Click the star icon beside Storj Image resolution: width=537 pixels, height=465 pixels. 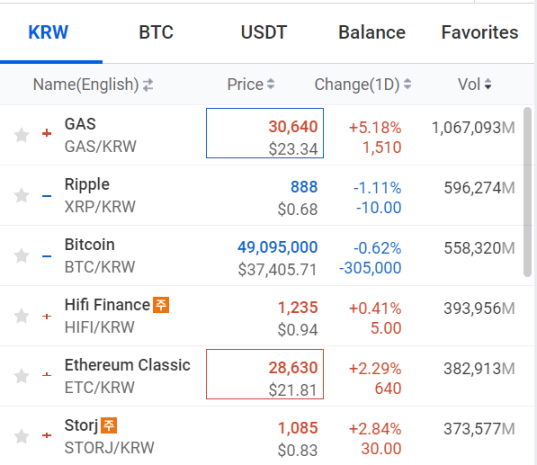coord(21,436)
